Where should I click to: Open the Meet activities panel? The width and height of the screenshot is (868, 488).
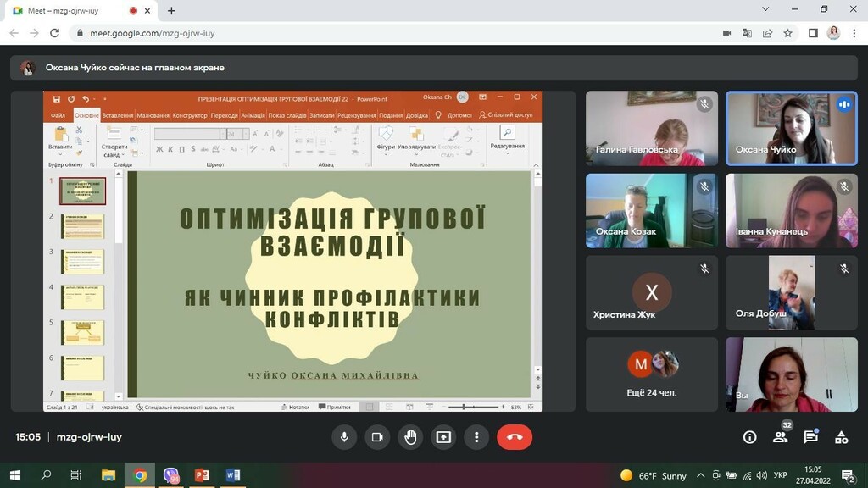pos(841,437)
